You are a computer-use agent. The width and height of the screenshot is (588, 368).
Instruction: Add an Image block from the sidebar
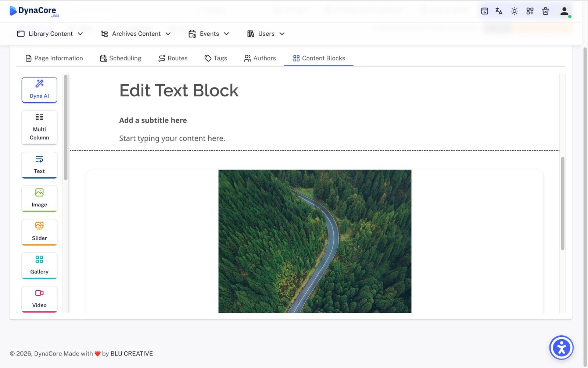[x=39, y=199]
